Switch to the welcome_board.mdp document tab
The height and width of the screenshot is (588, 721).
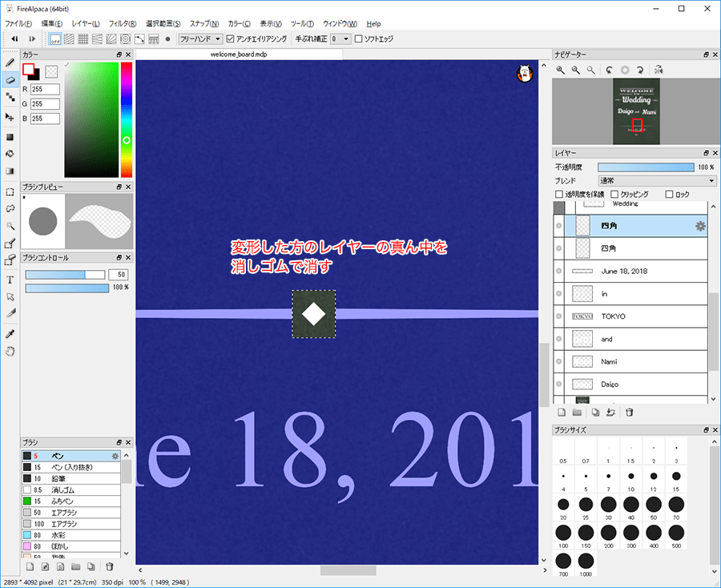coord(238,55)
